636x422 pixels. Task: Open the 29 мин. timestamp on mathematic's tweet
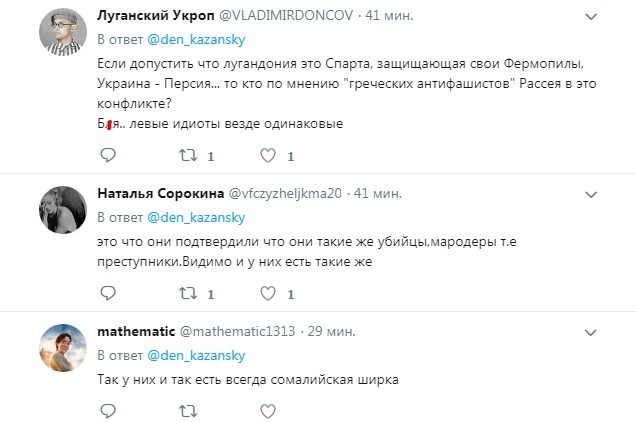point(337,331)
